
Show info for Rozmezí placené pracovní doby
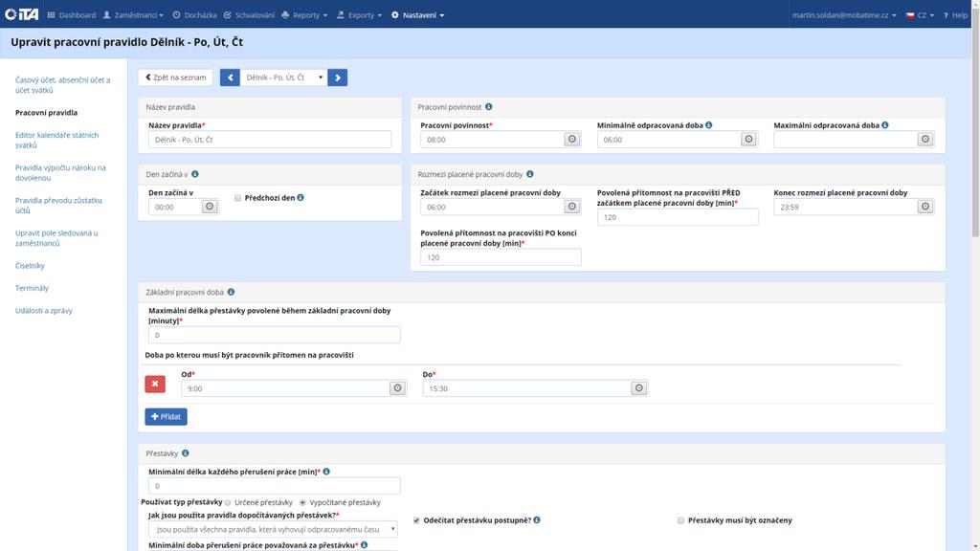(530, 174)
